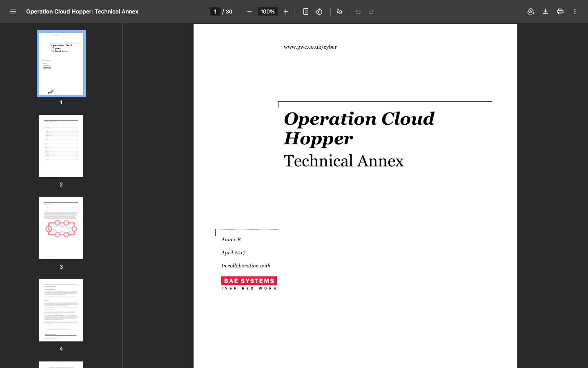
Task: Zoom in using the plus button
Action: click(285, 11)
